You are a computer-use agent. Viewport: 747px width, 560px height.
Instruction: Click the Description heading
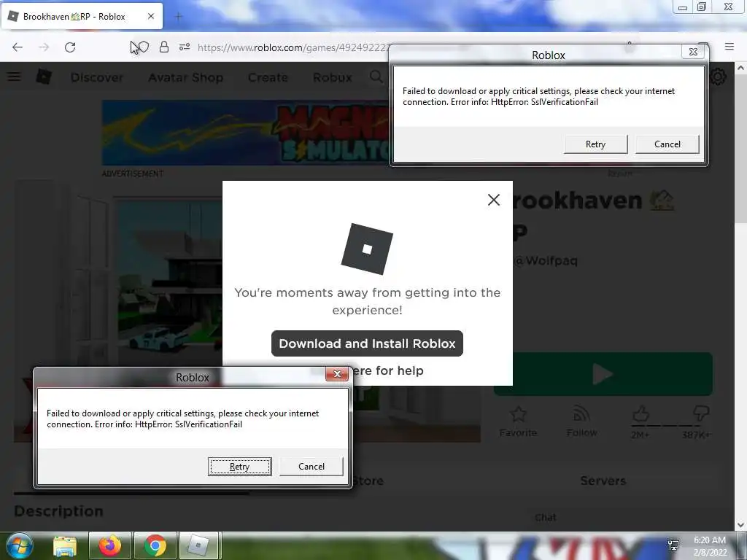(58, 511)
